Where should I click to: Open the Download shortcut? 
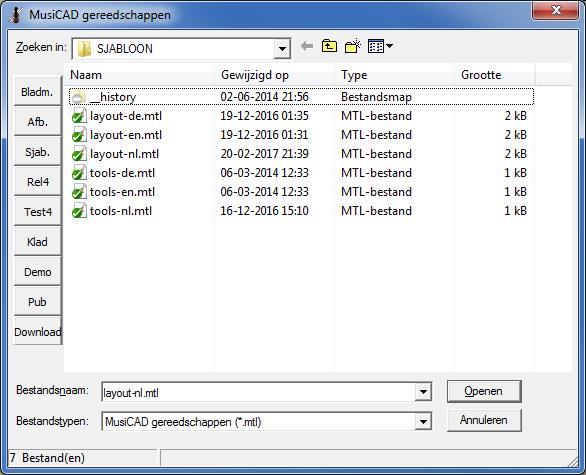click(37, 331)
